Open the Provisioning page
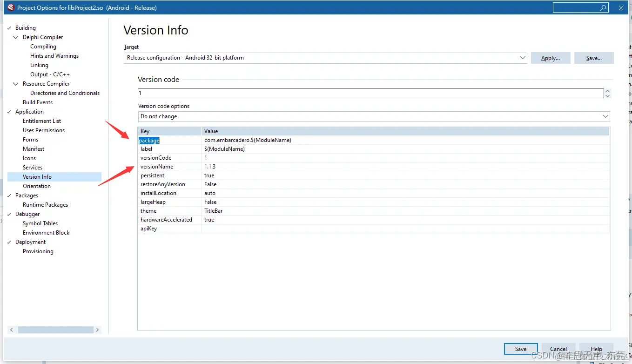632x364 pixels. click(38, 251)
